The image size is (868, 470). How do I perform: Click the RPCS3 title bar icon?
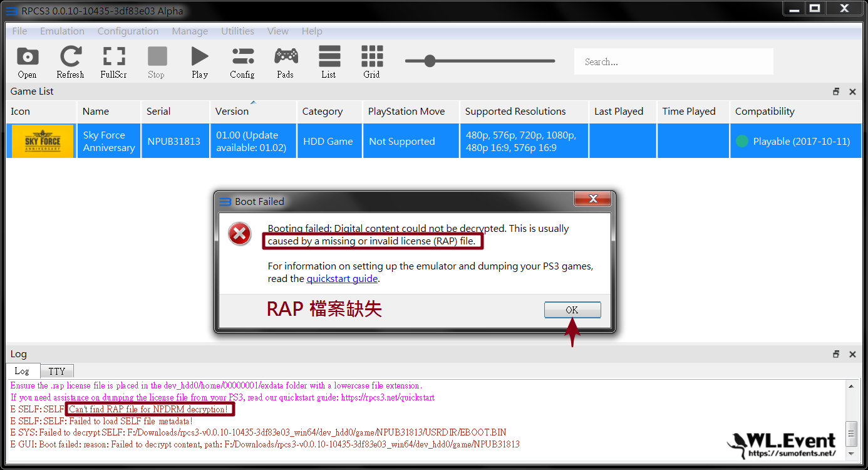(11, 11)
